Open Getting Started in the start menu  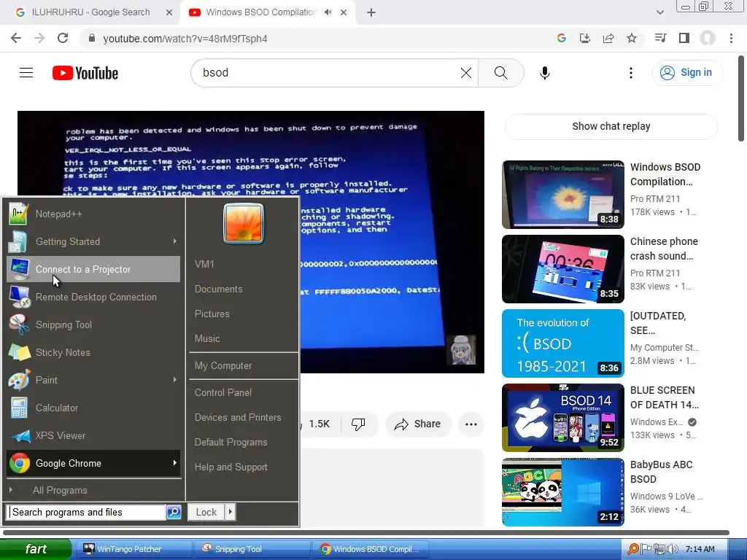(93, 241)
